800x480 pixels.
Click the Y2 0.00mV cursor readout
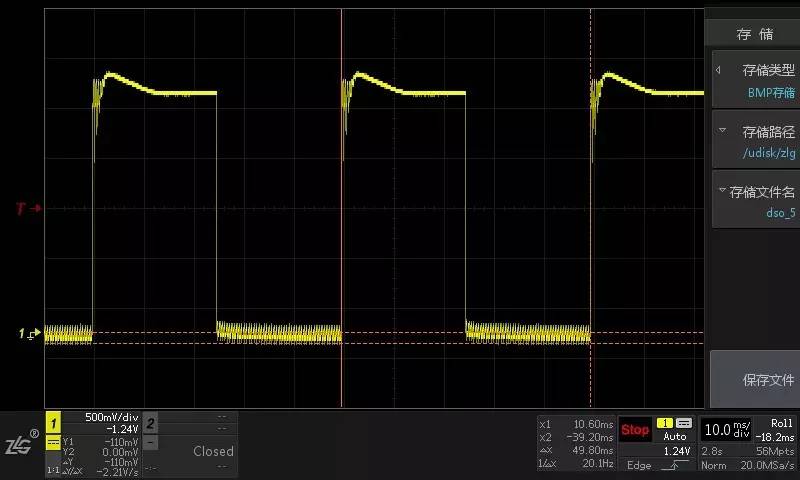coord(101,452)
